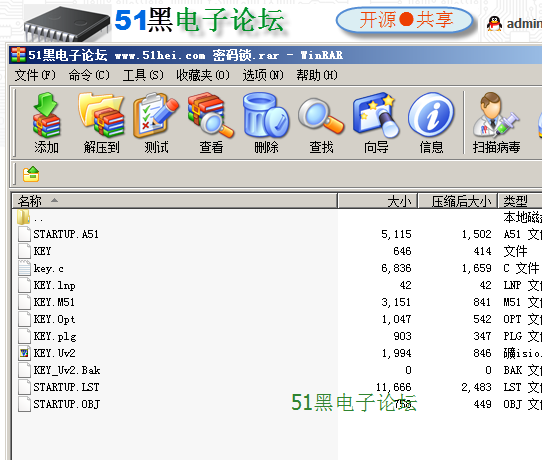
Task: Select the key.c file name
Action: (48, 269)
